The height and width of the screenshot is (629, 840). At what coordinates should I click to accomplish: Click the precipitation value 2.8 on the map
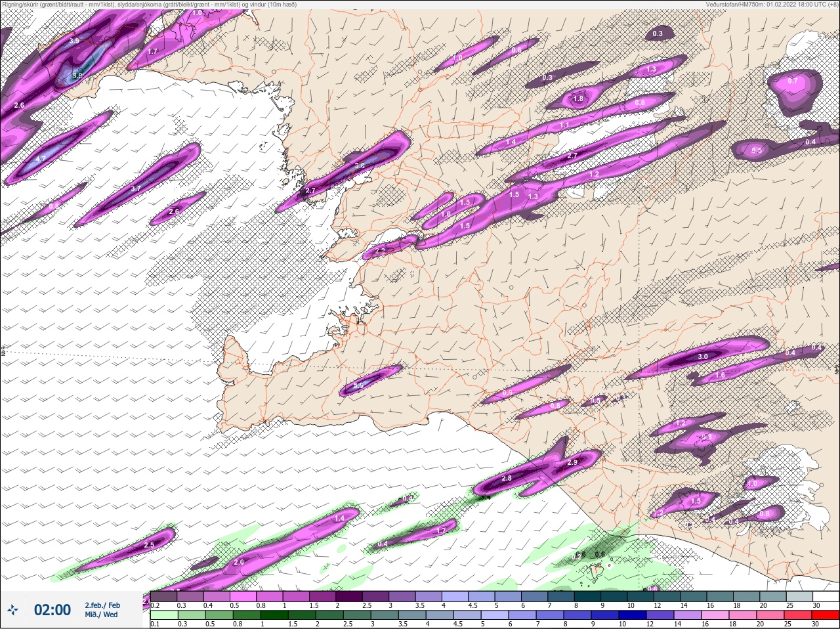click(x=507, y=479)
